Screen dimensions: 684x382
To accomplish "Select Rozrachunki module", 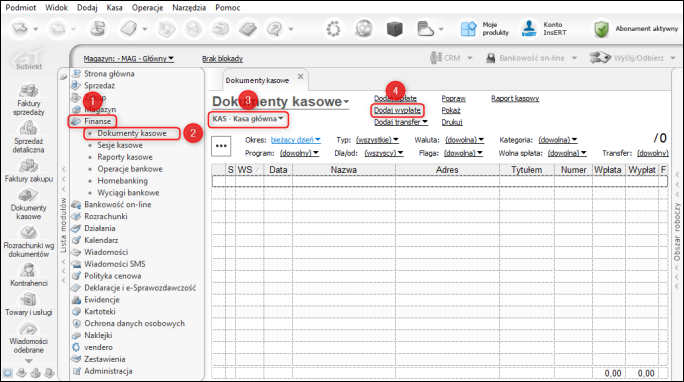I will coord(106,216).
